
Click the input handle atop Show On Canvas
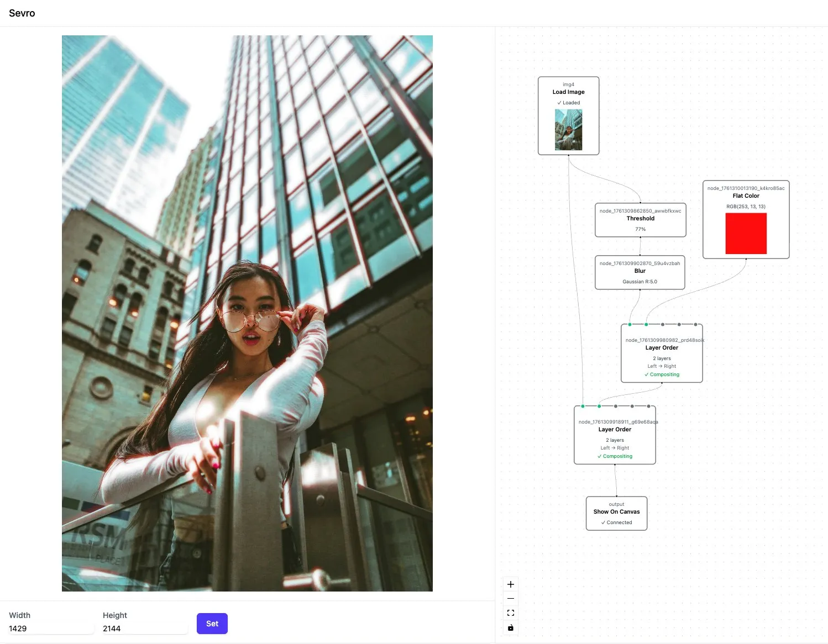[x=616, y=497]
